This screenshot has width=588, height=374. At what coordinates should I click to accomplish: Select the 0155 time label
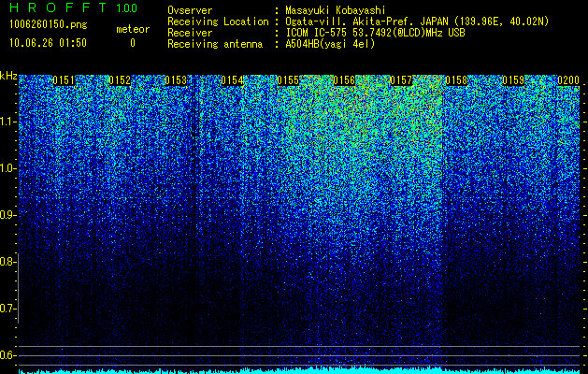(288, 80)
